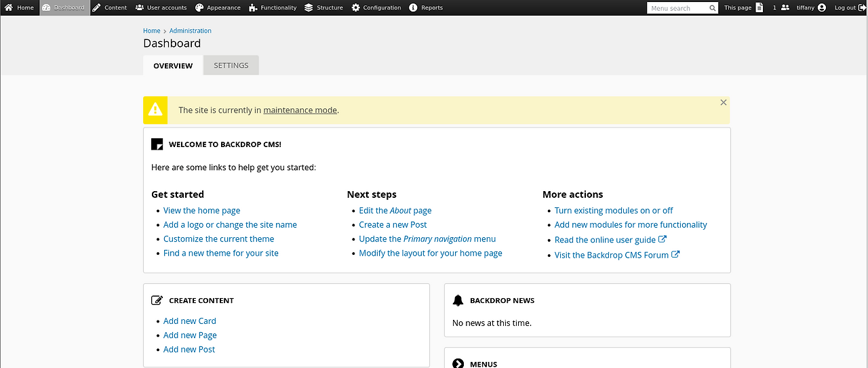Click the Create Content edit icon
This screenshot has height=368, width=868.
coord(157,300)
